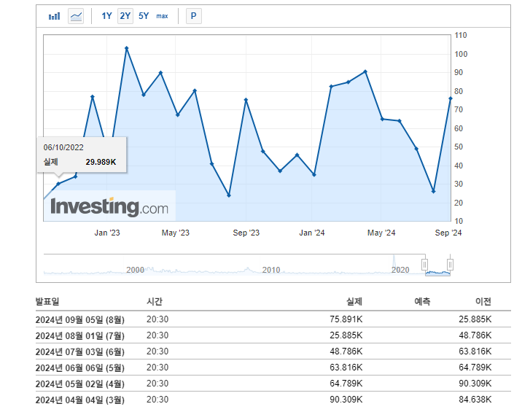The width and height of the screenshot is (514, 420).
Task: Click the 06/10/2022 tooltip box
Action: [x=82, y=155]
